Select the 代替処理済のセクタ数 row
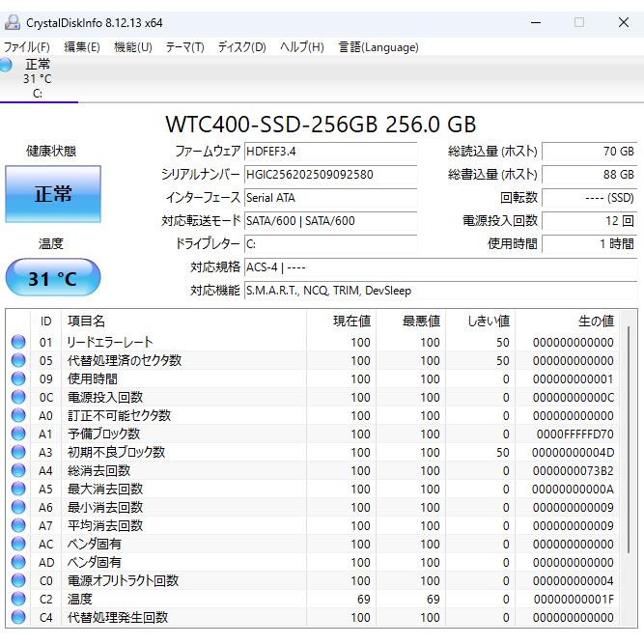 pos(313,360)
